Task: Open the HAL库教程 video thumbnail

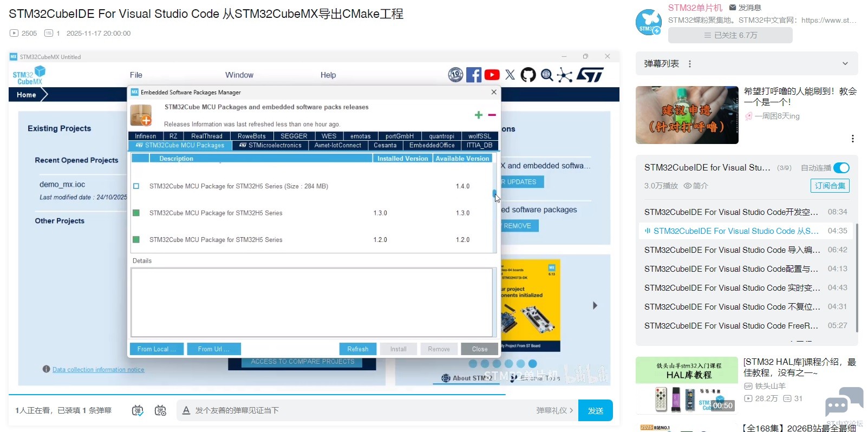Action: coord(687,385)
